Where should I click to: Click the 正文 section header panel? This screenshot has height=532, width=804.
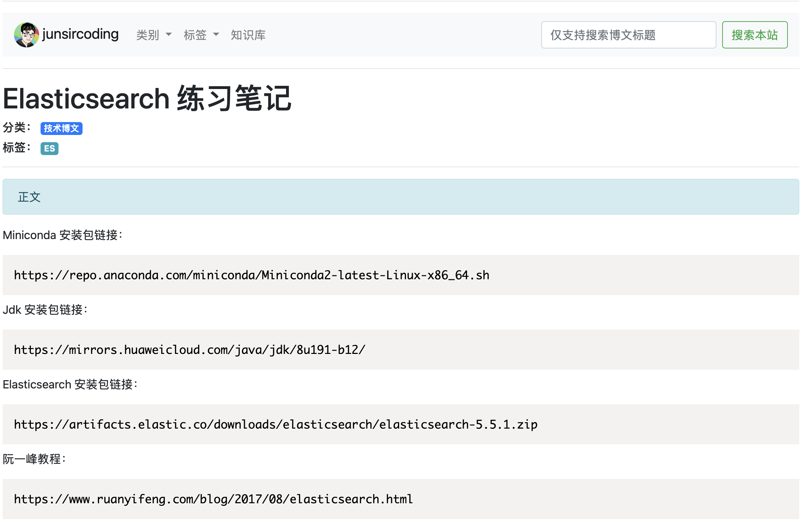pos(401,197)
